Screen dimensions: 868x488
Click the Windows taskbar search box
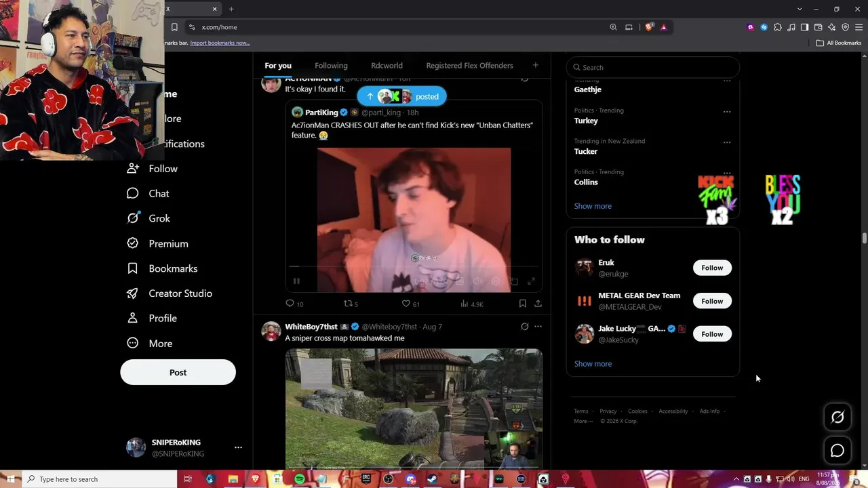[99, 479]
